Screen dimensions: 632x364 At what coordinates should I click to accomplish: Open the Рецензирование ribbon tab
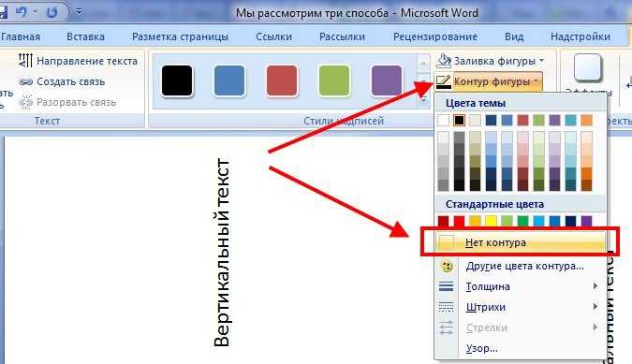(435, 36)
